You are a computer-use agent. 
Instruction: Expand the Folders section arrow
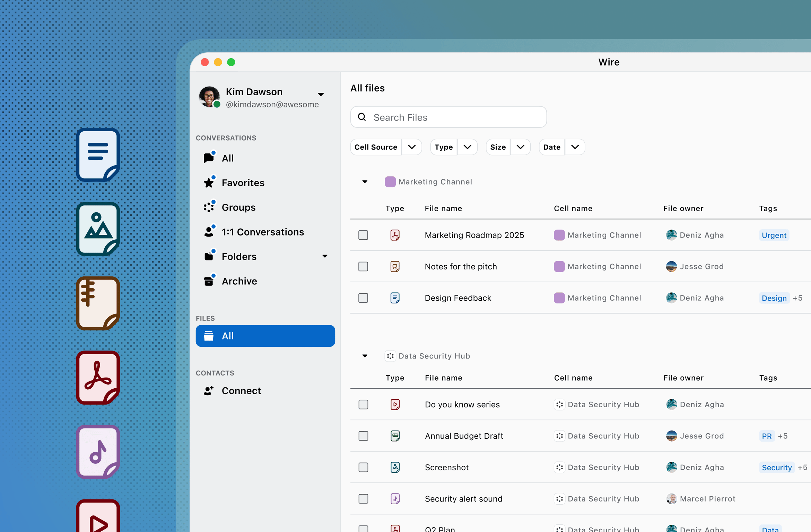click(x=325, y=256)
